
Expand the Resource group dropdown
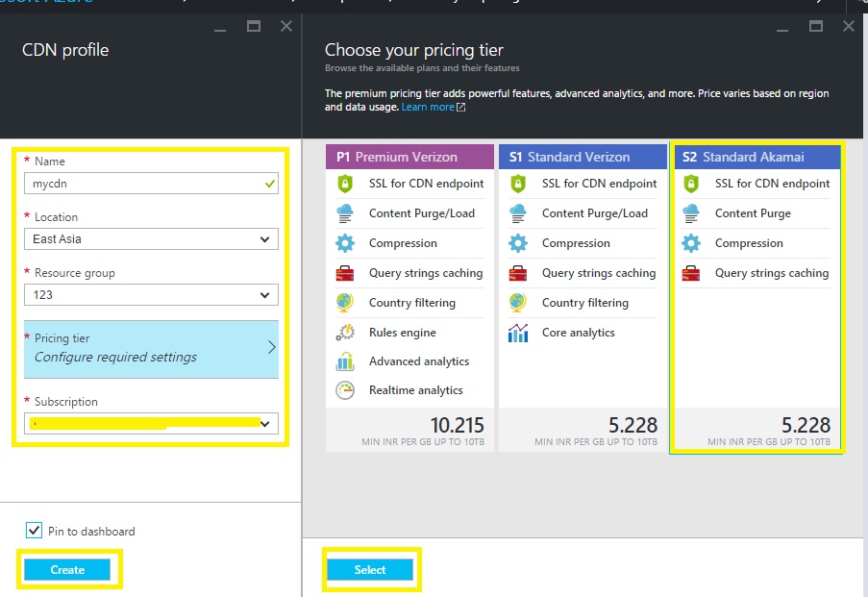(x=151, y=295)
